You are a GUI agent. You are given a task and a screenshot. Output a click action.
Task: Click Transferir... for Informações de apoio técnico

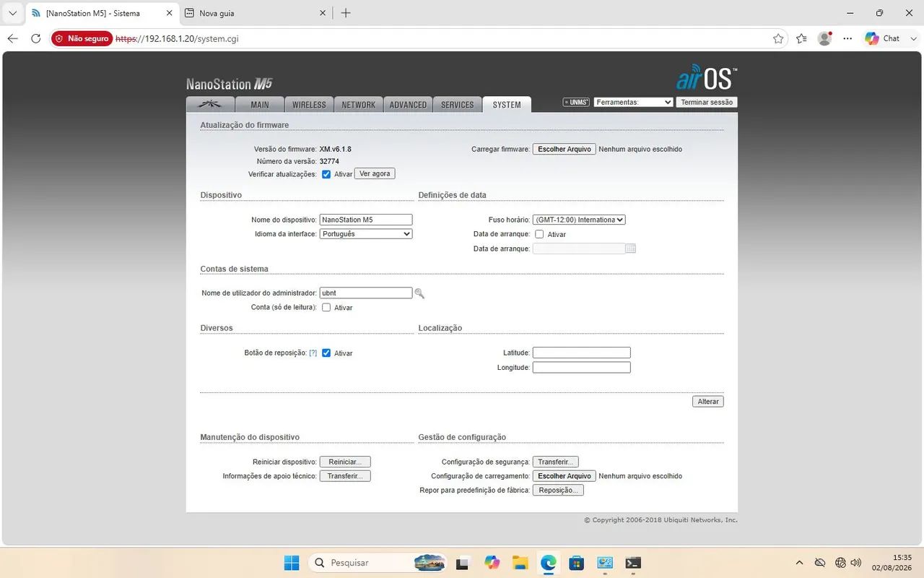(345, 476)
